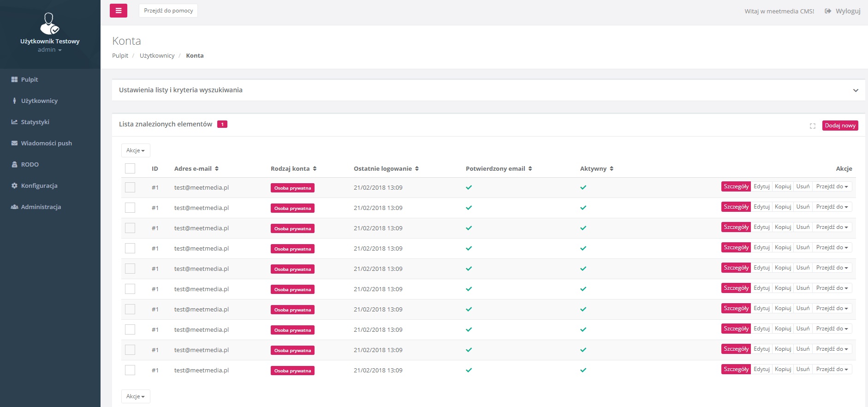Sort the Potwierdzony email column

pyautogui.click(x=530, y=169)
